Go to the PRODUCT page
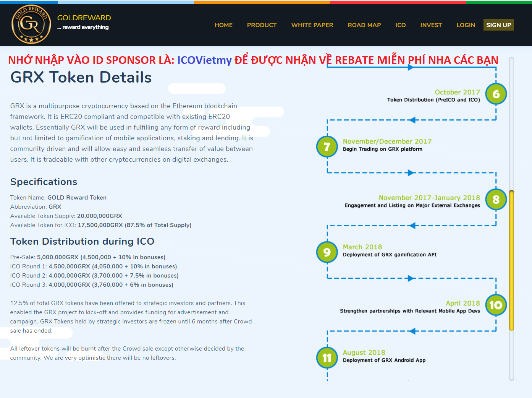 point(262,25)
